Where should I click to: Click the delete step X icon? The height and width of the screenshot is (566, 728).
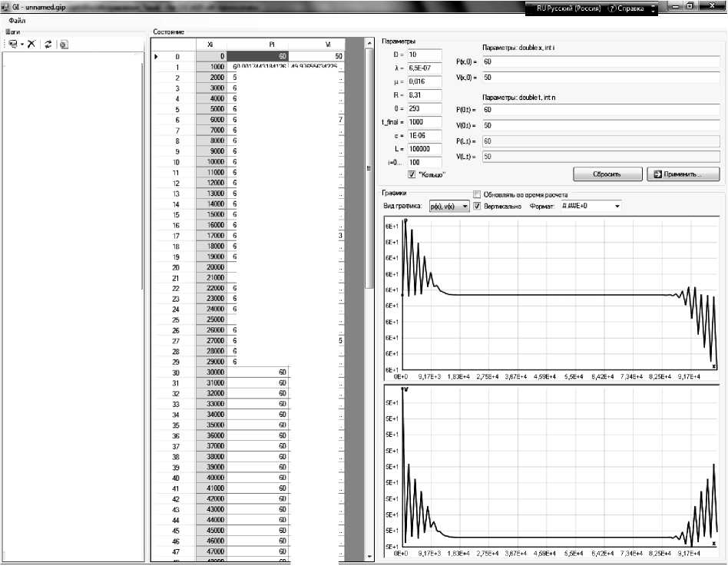31,45
